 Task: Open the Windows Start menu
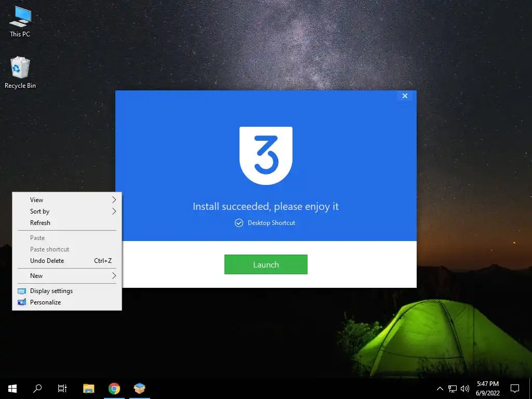pyautogui.click(x=12, y=389)
